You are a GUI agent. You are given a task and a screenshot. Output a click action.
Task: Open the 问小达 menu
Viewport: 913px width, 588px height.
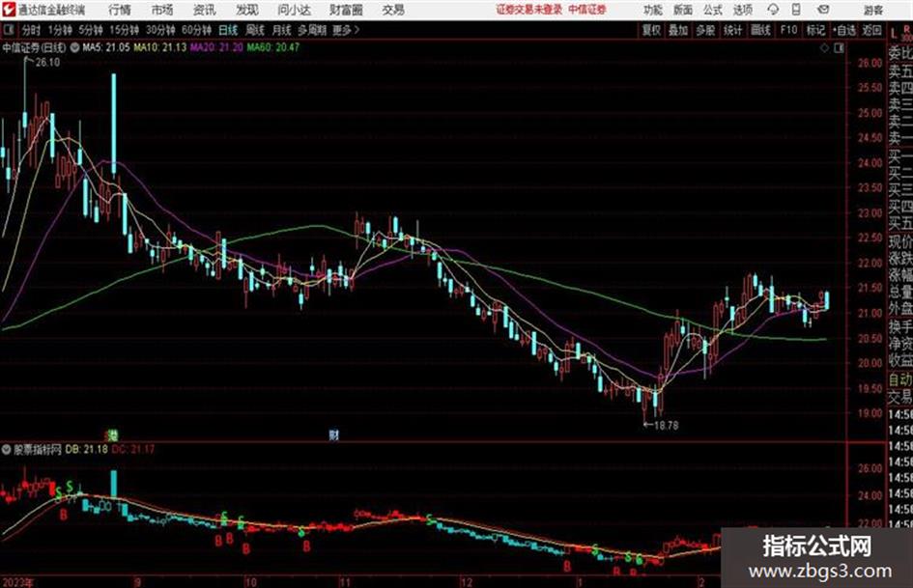point(294,10)
